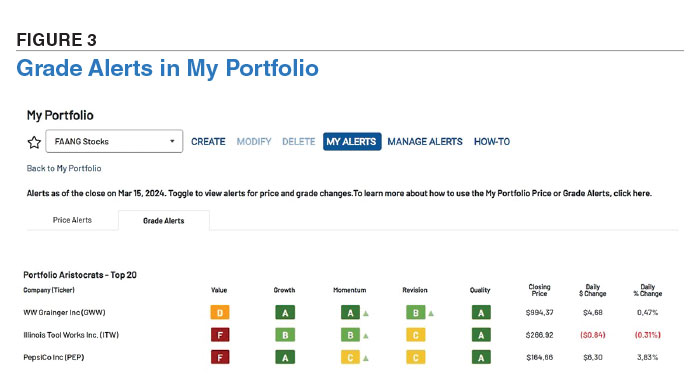Click WW Grainger's A Quality grade badge
700x388 pixels.
tap(481, 313)
